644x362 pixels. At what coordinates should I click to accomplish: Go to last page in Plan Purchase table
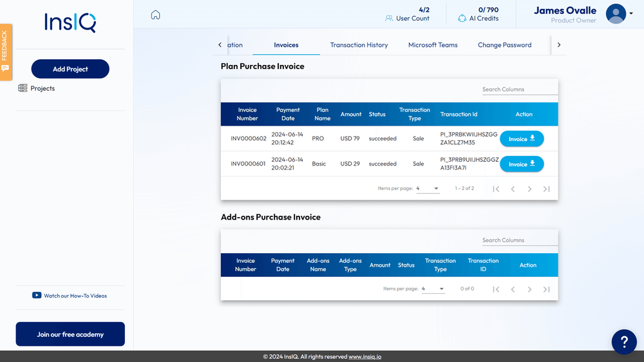(x=546, y=189)
